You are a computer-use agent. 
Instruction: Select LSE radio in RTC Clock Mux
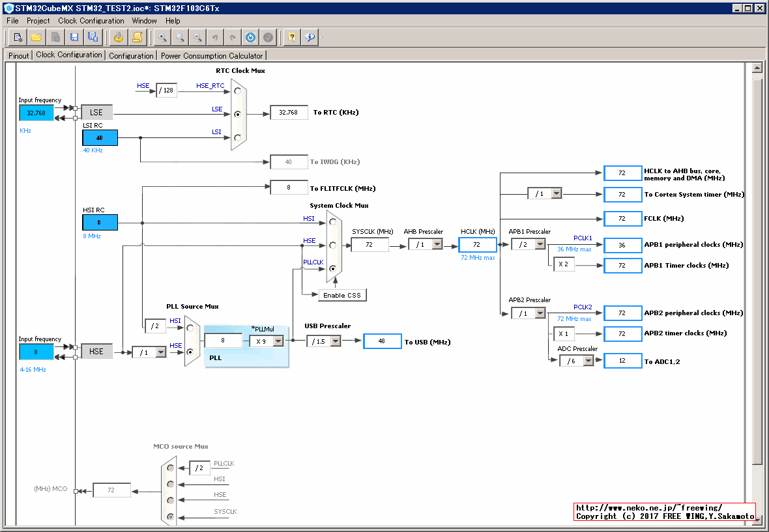click(237, 114)
